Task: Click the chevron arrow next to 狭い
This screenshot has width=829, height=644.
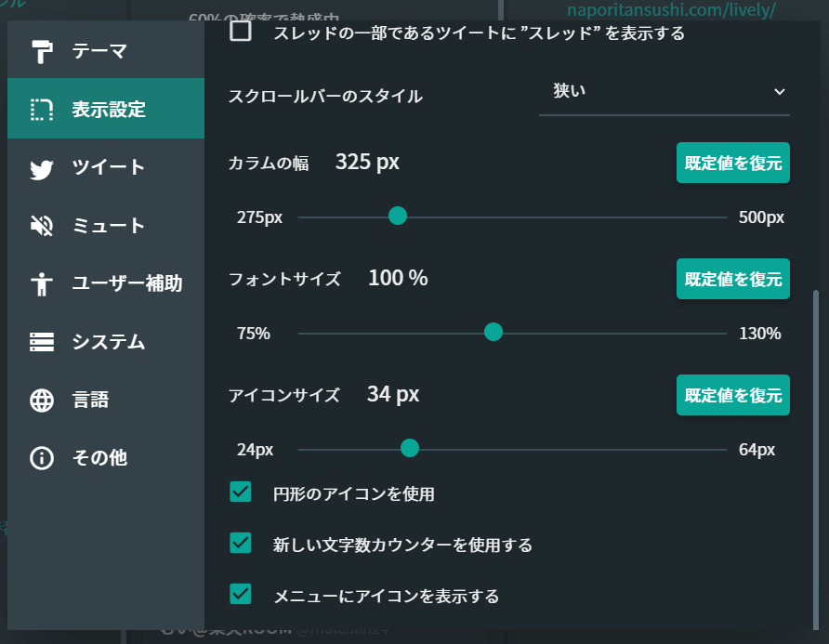Action: [x=780, y=92]
